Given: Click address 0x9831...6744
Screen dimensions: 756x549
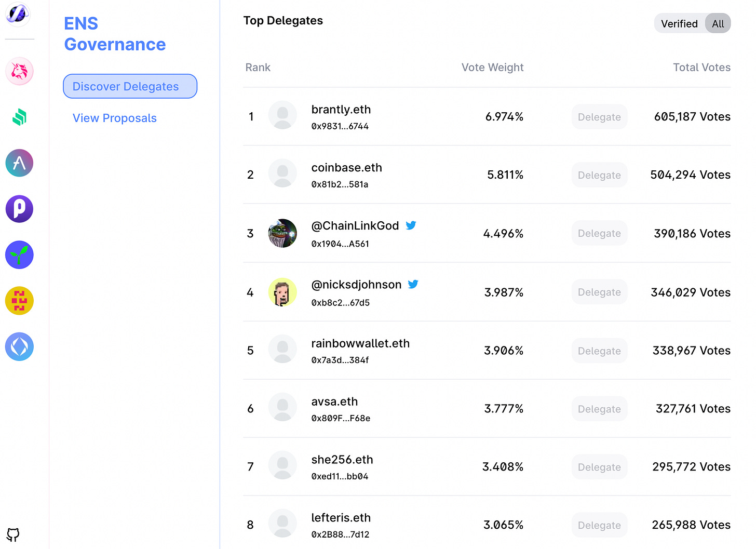Looking at the screenshot, I should click(x=340, y=126).
